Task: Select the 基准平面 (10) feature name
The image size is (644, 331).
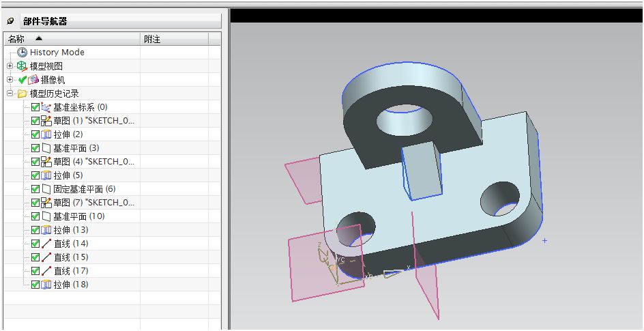Action: pyautogui.click(x=79, y=216)
